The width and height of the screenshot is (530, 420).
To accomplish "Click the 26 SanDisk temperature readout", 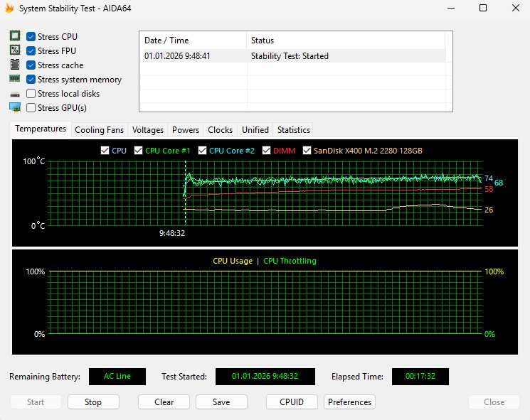I will coord(489,210).
